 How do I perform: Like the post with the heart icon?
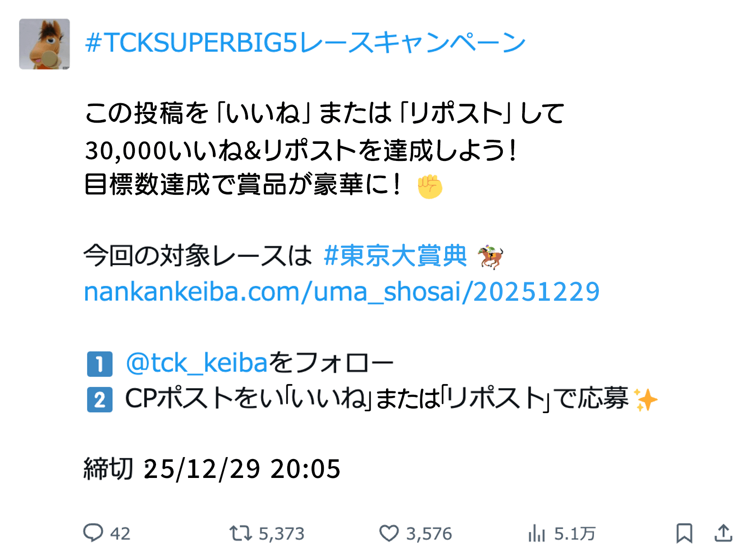point(389,533)
